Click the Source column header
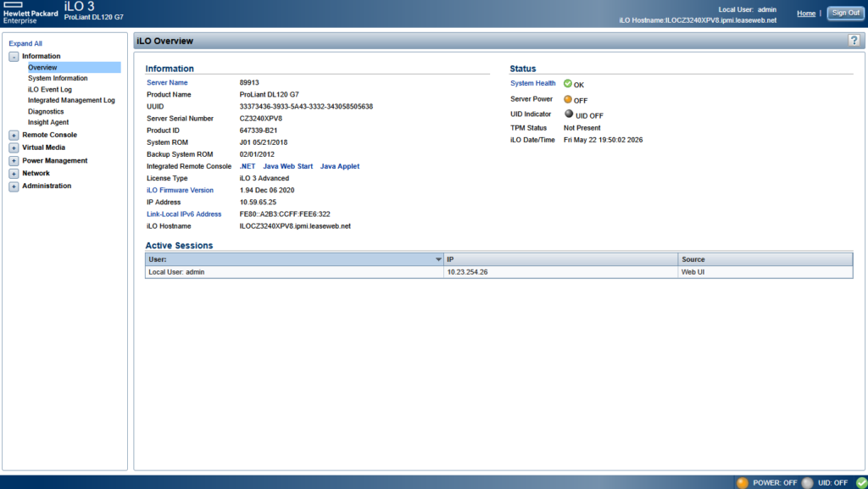 (765, 259)
